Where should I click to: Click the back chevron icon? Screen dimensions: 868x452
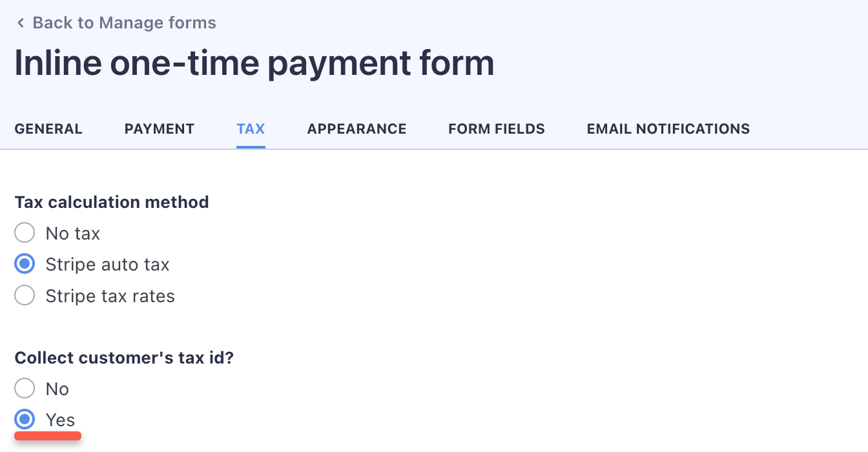pos(21,23)
